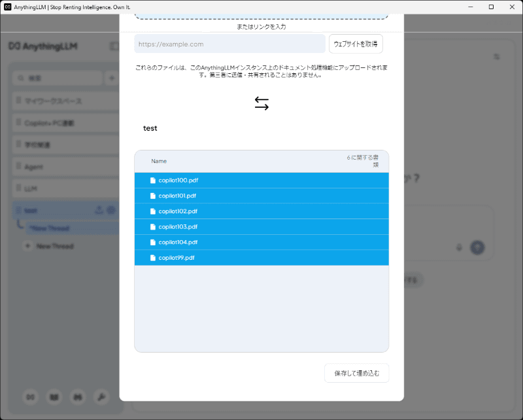
Task: Select the copilot100.pdf row
Action: coord(261,181)
